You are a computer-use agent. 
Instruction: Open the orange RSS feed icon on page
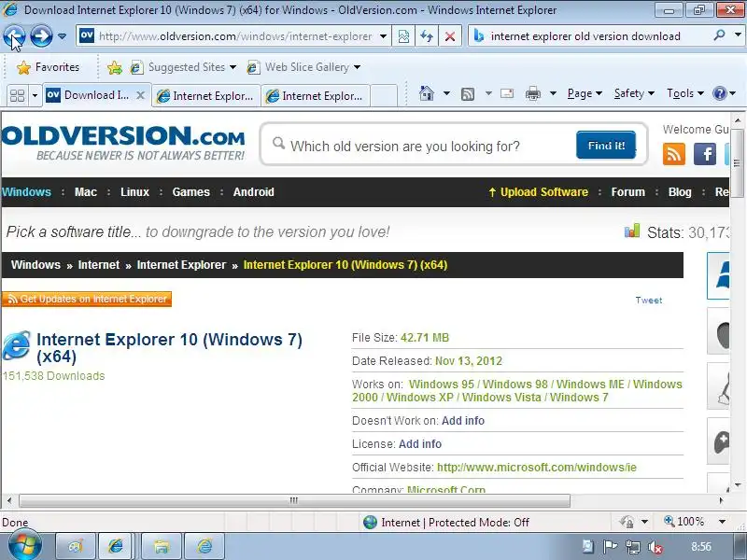pyautogui.click(x=673, y=154)
